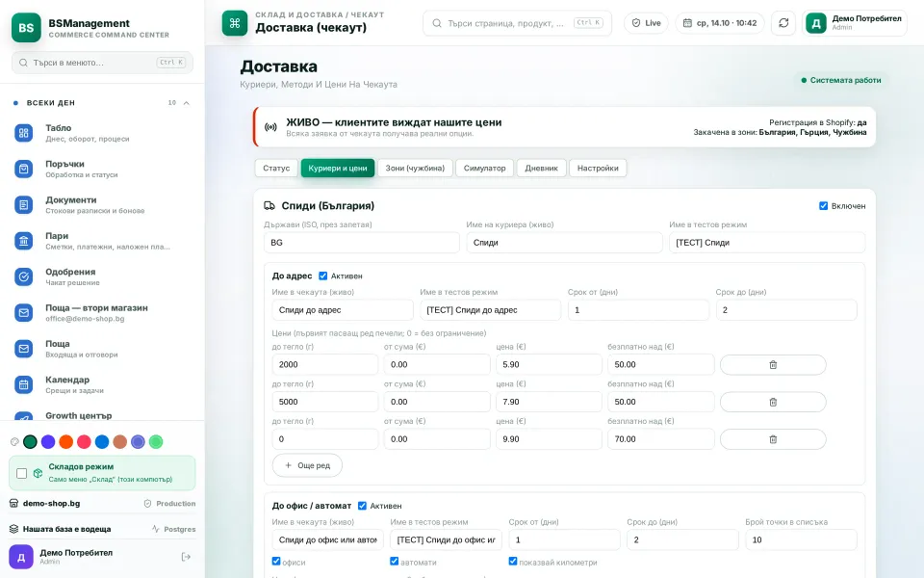Click the logout icon next to Демо Потребител
The image size is (924, 578).
point(186,557)
